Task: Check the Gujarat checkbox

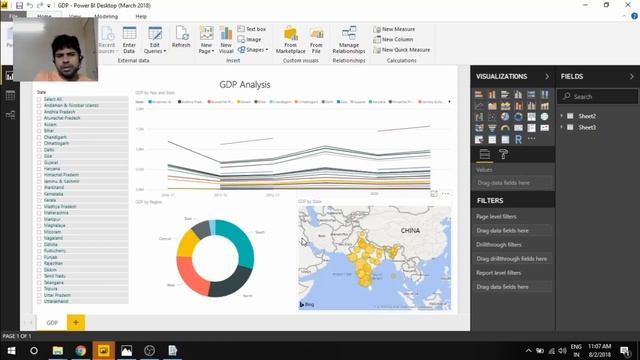Action: pyautogui.click(x=39, y=162)
